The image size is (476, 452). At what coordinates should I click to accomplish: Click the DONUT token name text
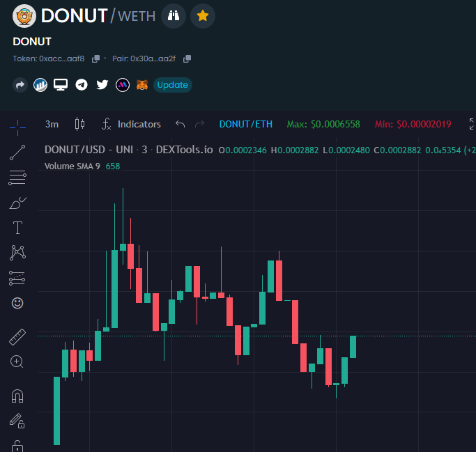coord(32,42)
